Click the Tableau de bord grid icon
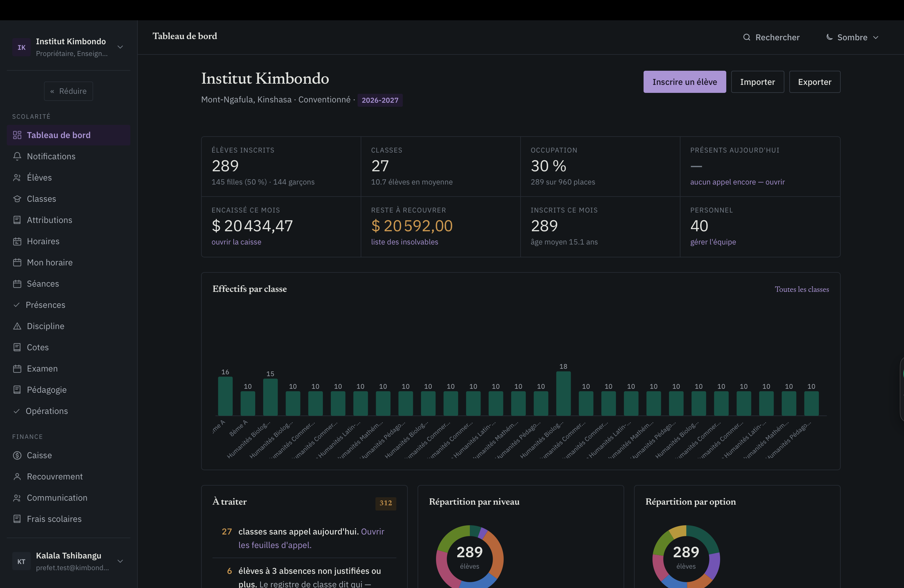 coord(17,135)
